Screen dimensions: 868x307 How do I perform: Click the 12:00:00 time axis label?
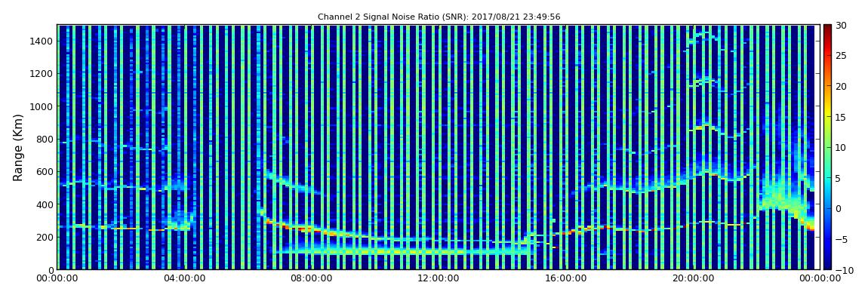coord(439,278)
